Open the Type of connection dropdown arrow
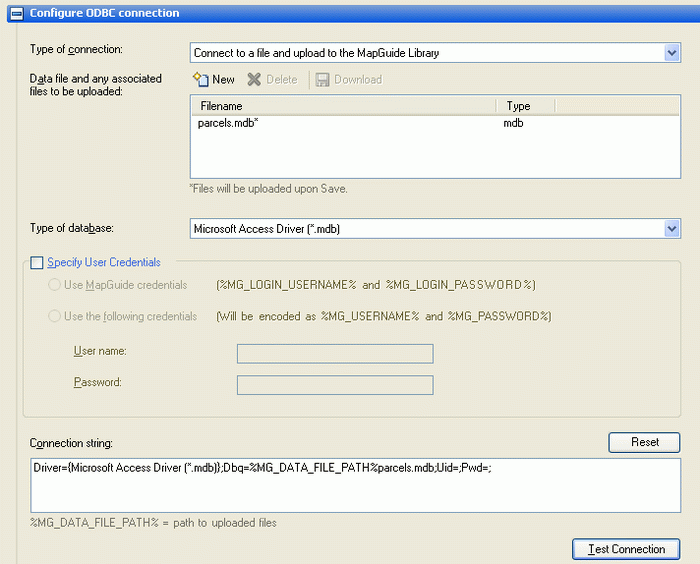 (671, 53)
